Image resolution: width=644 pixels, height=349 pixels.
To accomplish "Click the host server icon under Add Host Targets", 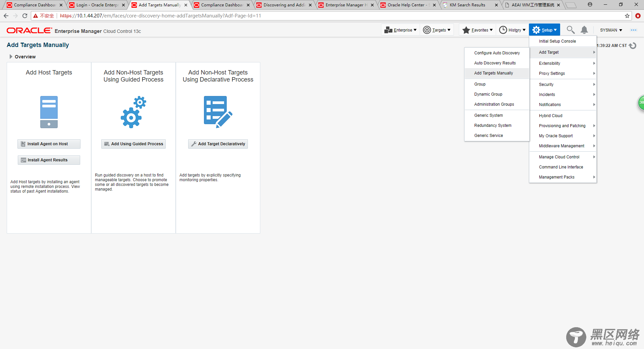I will [x=49, y=112].
